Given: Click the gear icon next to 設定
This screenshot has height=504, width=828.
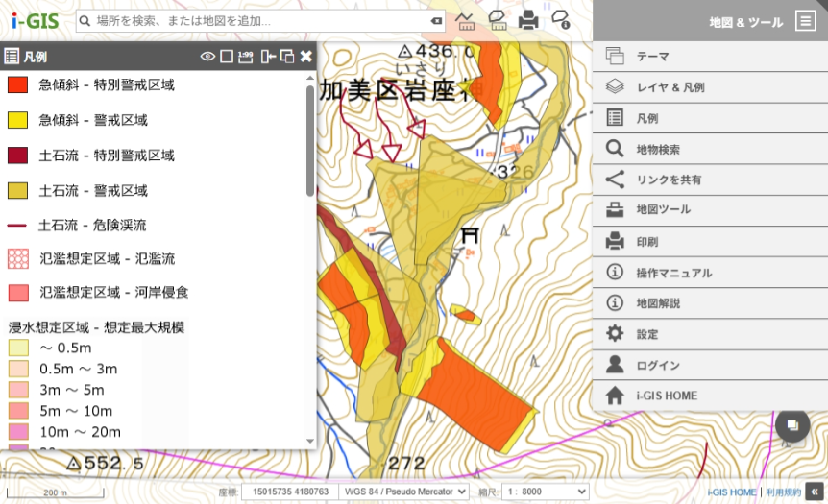Looking at the screenshot, I should tap(615, 333).
